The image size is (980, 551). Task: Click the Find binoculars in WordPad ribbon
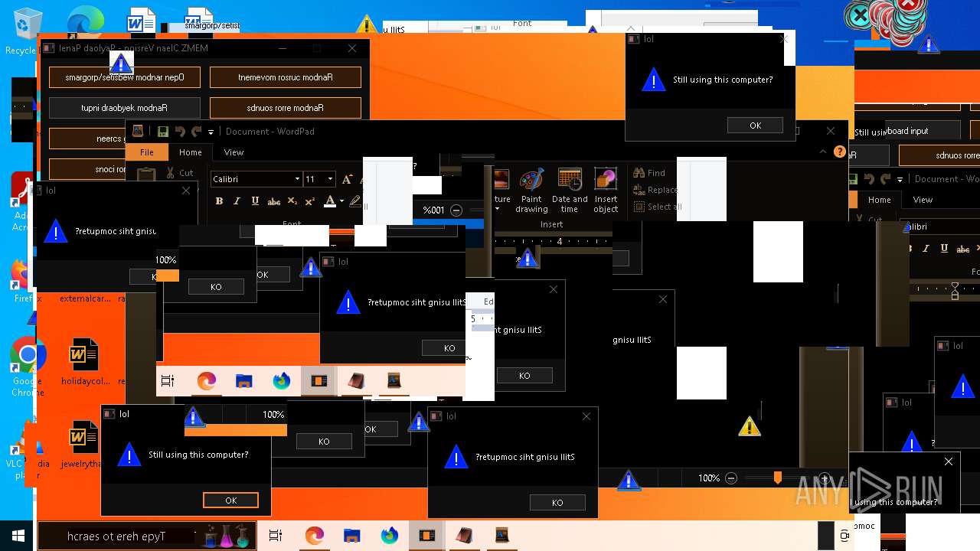coord(639,173)
